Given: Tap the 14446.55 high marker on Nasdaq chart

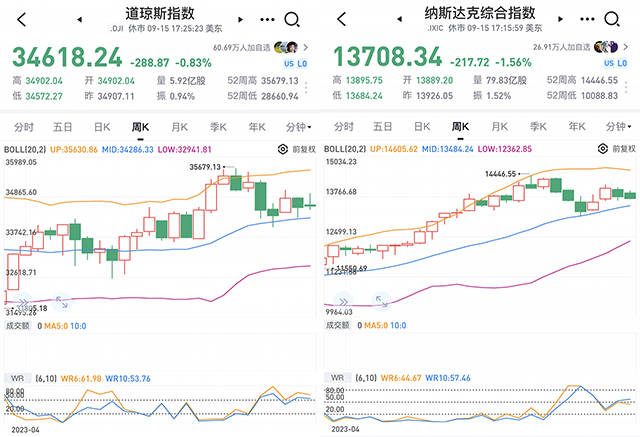Looking at the screenshot, I should tap(500, 174).
